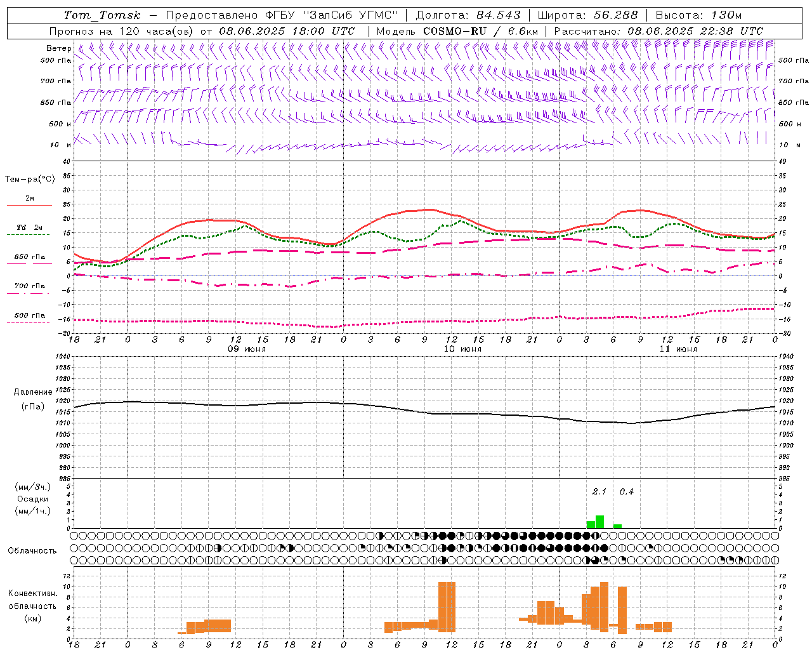Click the '10 июня' date label
Image resolution: width=812 pixels, height=650 pixels.
point(462,349)
